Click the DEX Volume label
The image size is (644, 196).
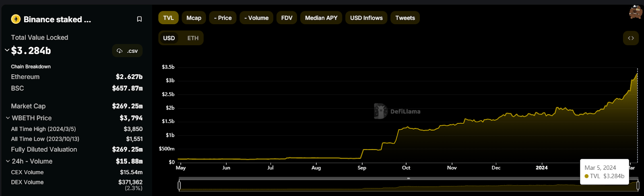(27, 182)
